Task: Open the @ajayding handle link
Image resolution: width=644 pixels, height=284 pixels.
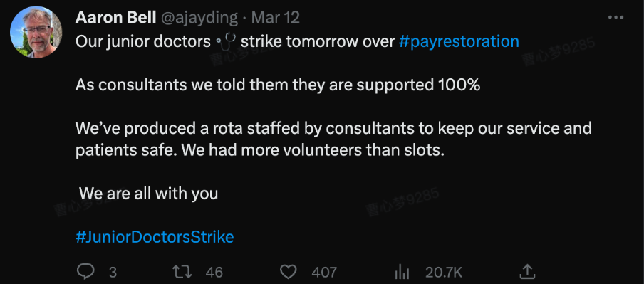Action: [x=199, y=18]
